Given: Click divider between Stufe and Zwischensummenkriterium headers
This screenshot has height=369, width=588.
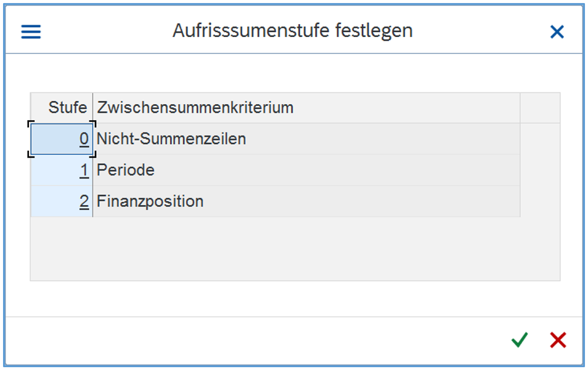Looking at the screenshot, I should point(92,108).
